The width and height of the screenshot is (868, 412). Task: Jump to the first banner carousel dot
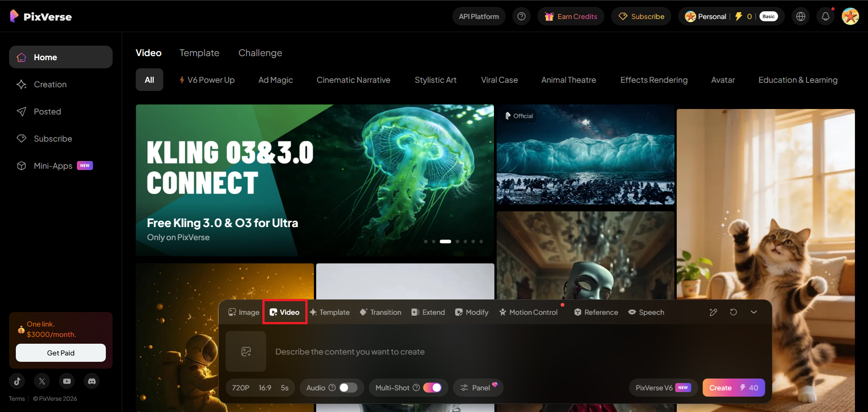coord(426,242)
